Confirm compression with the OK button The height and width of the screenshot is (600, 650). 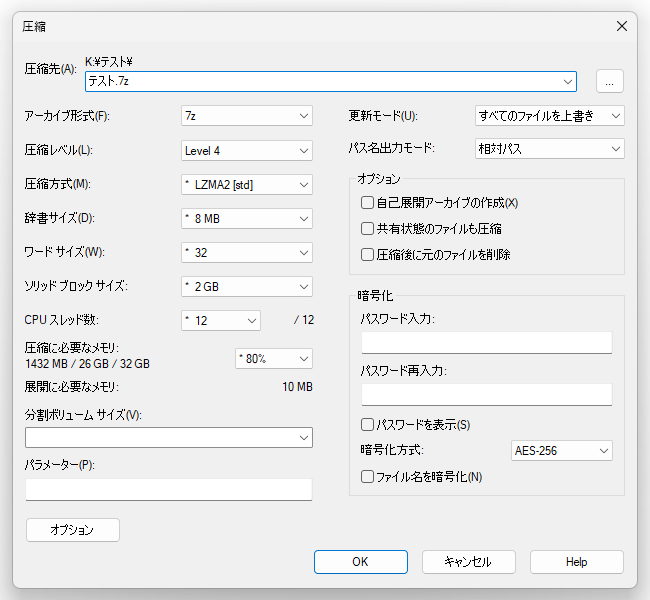click(x=361, y=562)
